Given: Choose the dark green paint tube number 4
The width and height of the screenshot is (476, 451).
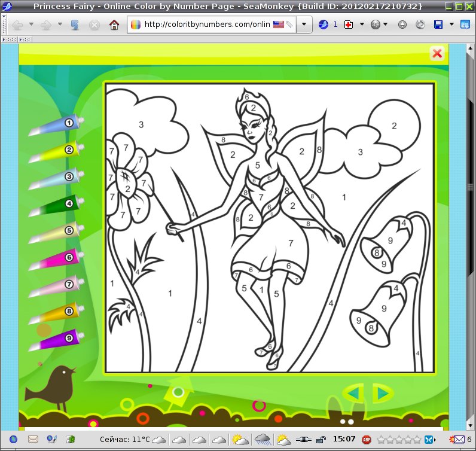Looking at the screenshot, I should point(56,206).
